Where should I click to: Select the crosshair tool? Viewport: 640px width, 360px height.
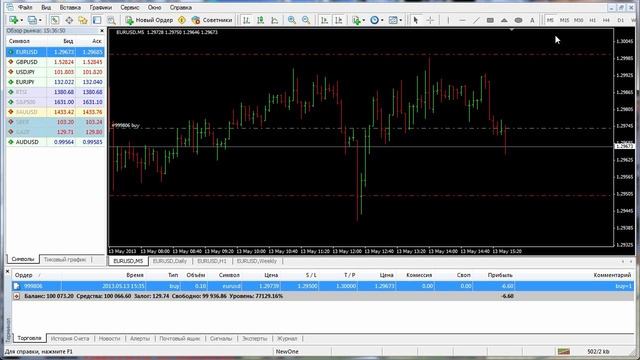click(x=430, y=20)
